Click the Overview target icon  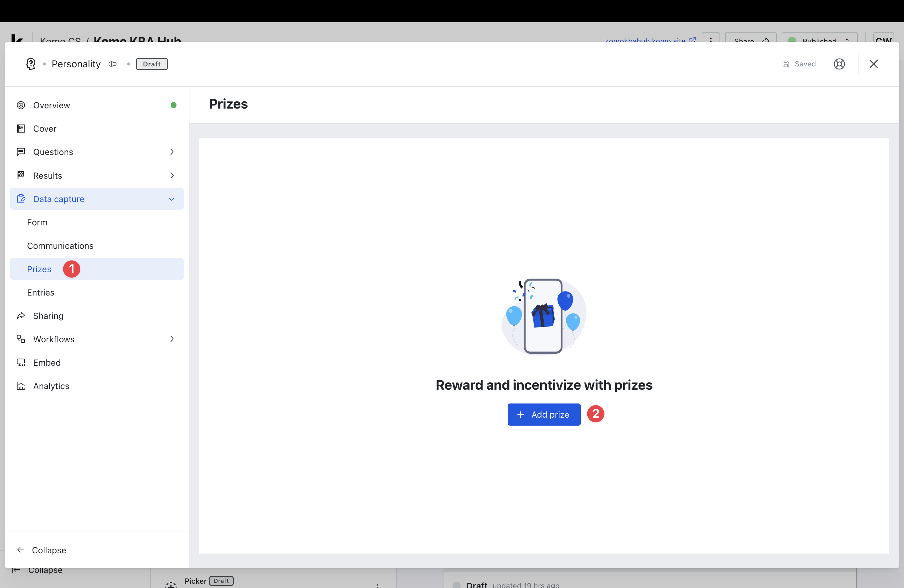tap(21, 105)
